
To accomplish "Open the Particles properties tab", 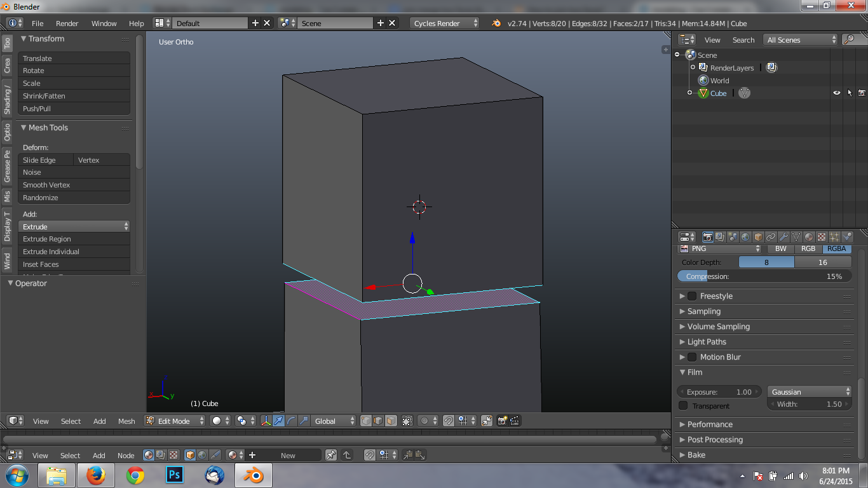I will [834, 236].
